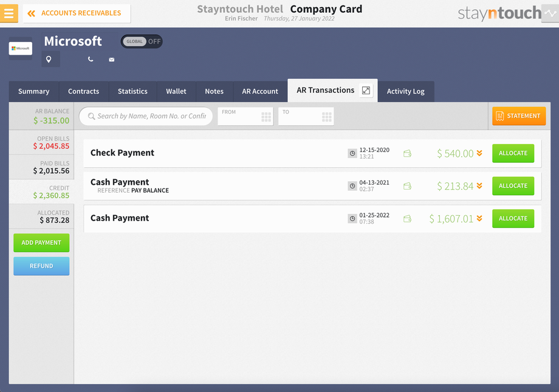Image resolution: width=559 pixels, height=392 pixels.
Task: Select the 01-25-2022 Cash Payment title
Action: 120,218
